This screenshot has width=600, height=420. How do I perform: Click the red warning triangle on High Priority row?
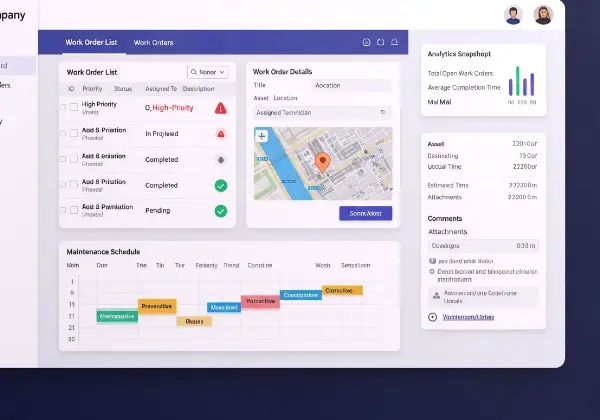click(x=221, y=108)
